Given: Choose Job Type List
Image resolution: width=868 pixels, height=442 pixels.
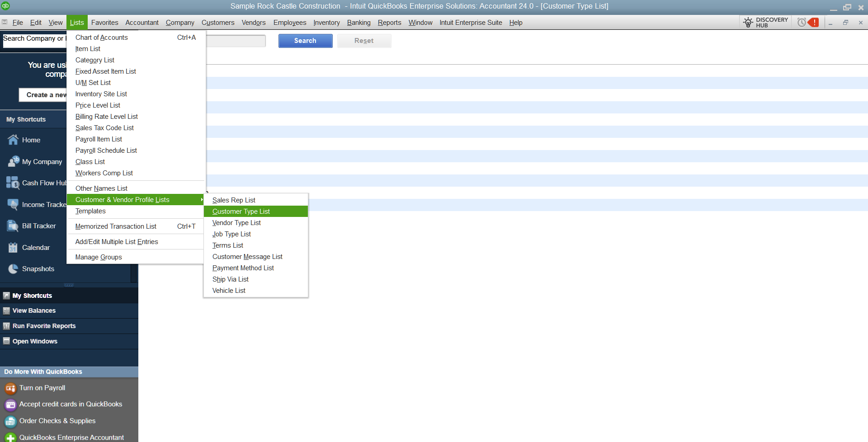Looking at the screenshot, I should [256, 234].
